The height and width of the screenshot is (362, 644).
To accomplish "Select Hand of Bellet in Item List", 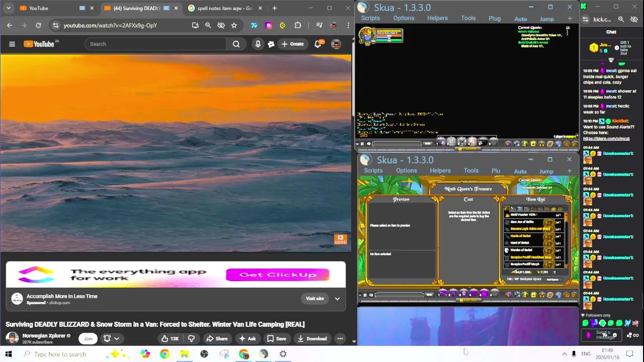I will (x=533, y=243).
